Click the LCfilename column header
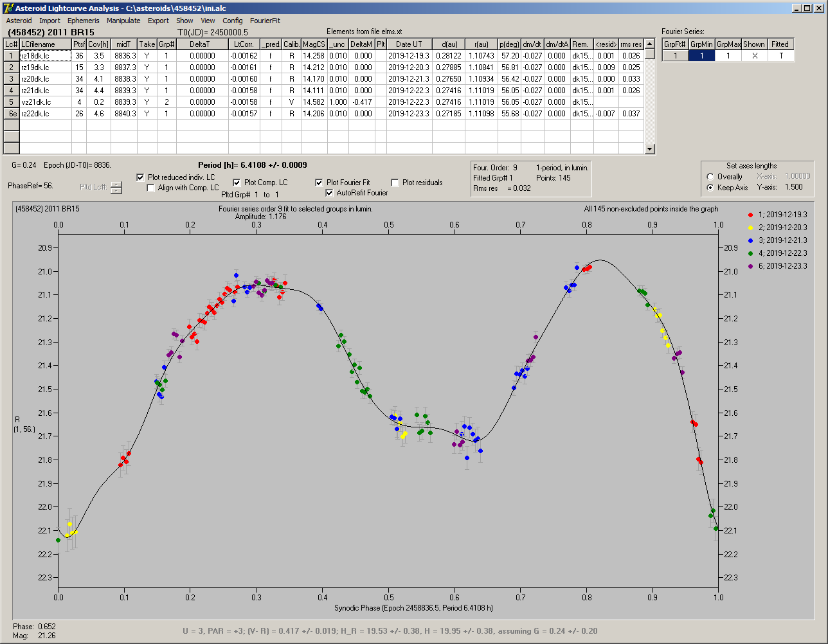This screenshot has width=828, height=644. [x=45, y=44]
